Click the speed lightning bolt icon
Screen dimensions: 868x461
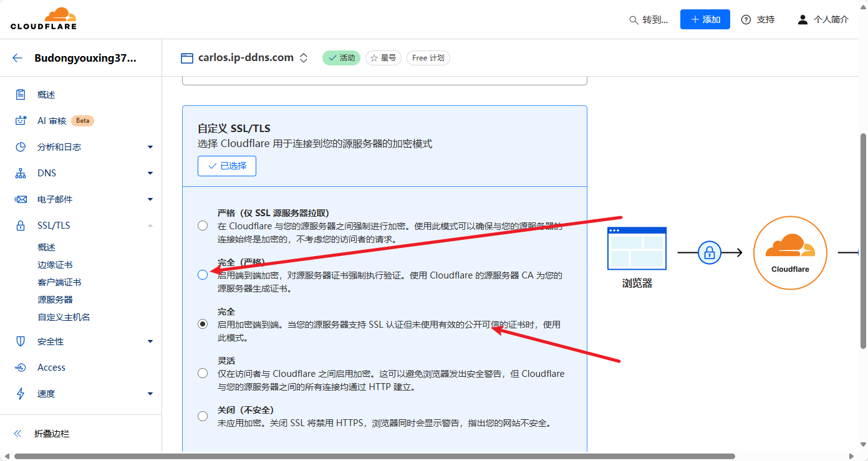pos(21,394)
